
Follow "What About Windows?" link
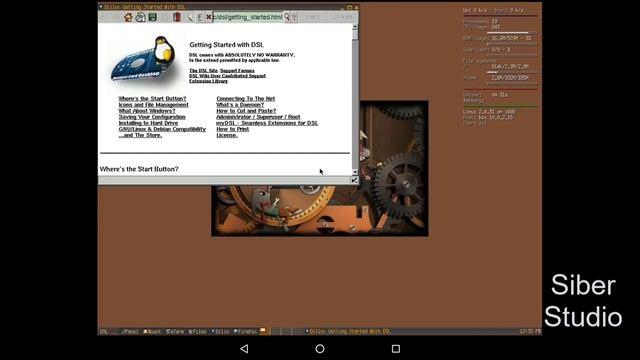click(x=147, y=111)
